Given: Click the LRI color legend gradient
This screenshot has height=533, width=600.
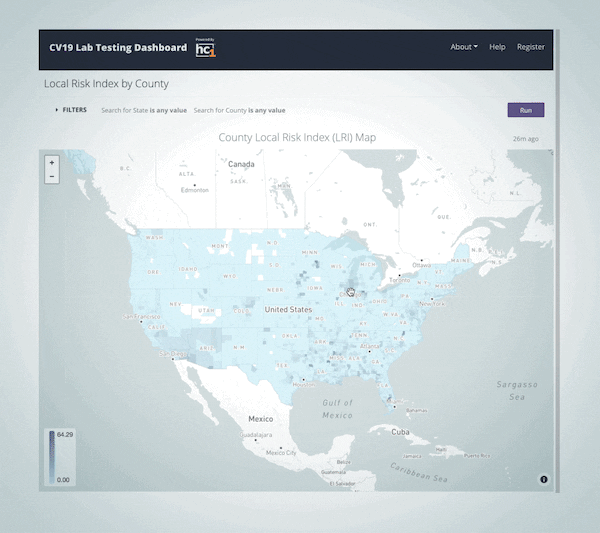Looking at the screenshot, I should (52, 457).
